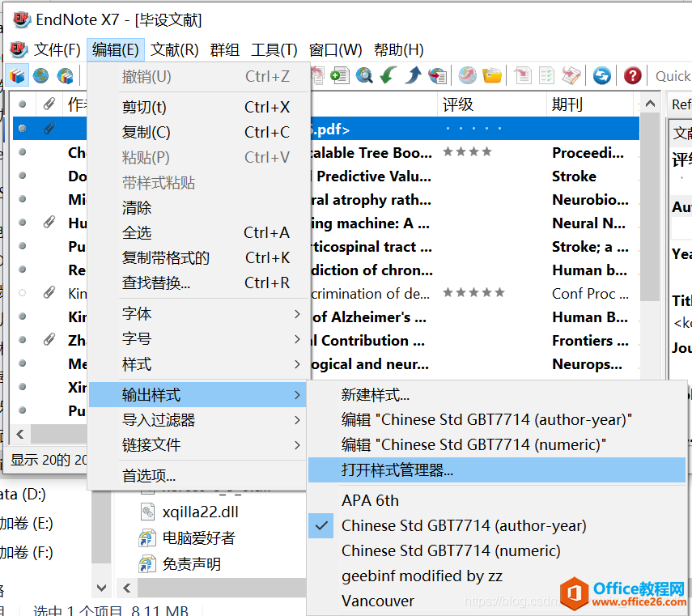Viewport: 692px width, 616px height.
Task: Expand the 字体 submenu
Action: 197,314
